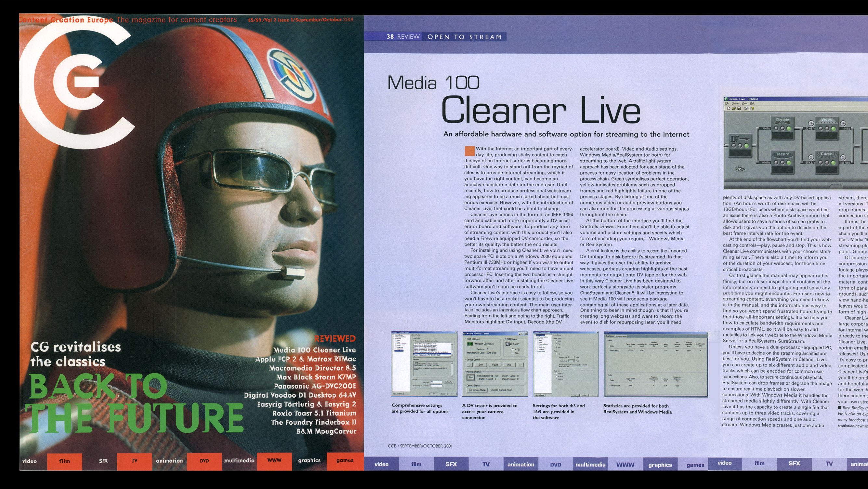Viewport: 868px width, 489px height.
Task: Select the PAL radio button in DV Tester
Action: point(513,353)
